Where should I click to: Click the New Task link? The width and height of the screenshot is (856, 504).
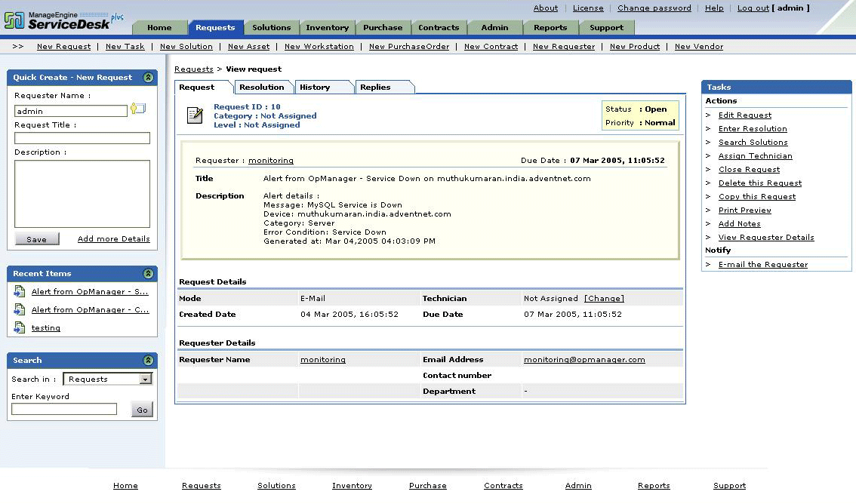click(125, 46)
